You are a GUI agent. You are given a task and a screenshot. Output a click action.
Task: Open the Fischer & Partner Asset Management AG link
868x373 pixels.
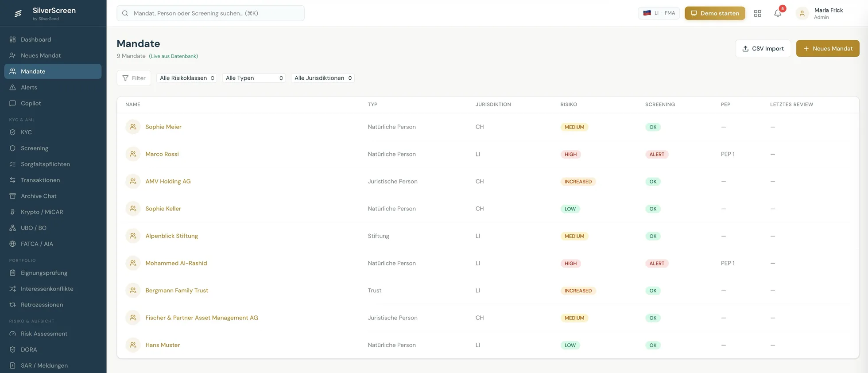click(x=201, y=318)
